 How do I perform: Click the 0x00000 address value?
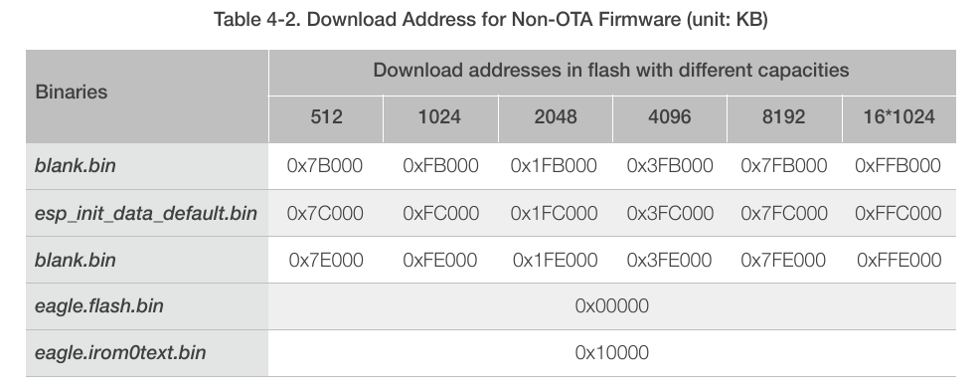pos(612,305)
